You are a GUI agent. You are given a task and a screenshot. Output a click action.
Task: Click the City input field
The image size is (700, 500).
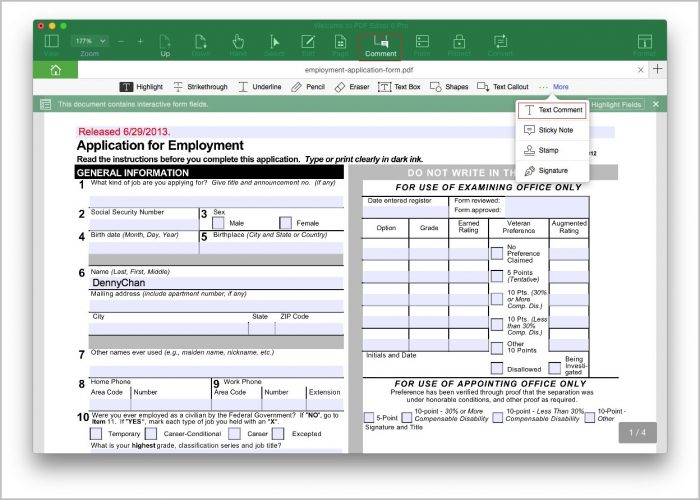(168, 329)
